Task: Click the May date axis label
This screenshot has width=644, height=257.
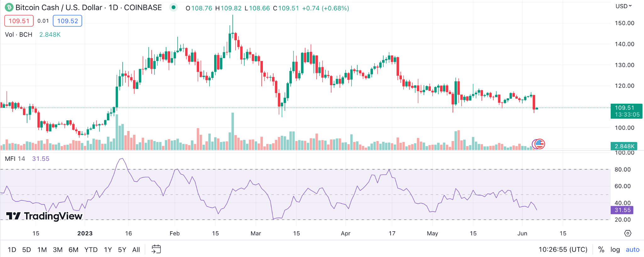Action: pos(432,233)
